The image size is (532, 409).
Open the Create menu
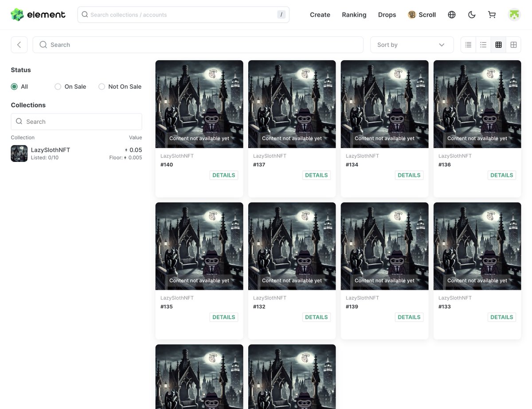coord(320,15)
